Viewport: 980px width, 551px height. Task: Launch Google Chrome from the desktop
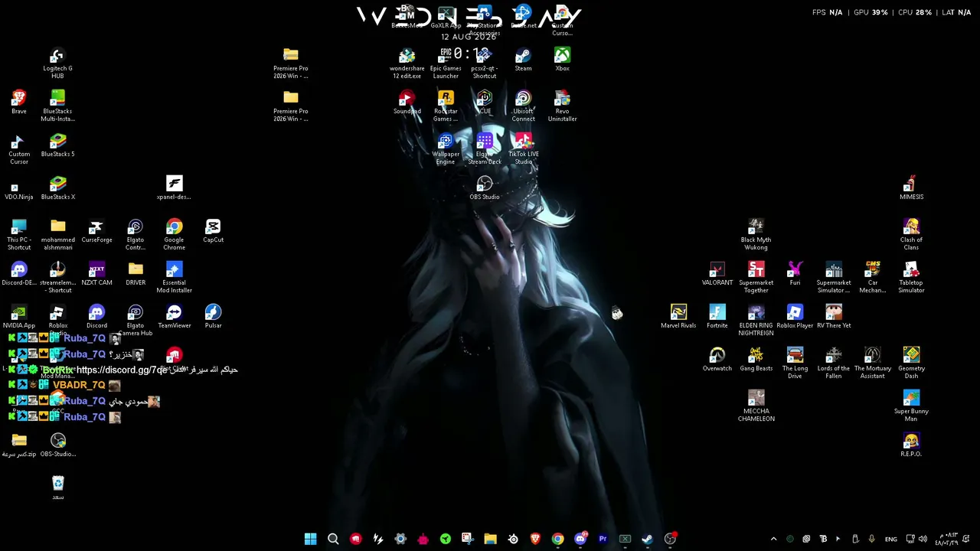(174, 235)
